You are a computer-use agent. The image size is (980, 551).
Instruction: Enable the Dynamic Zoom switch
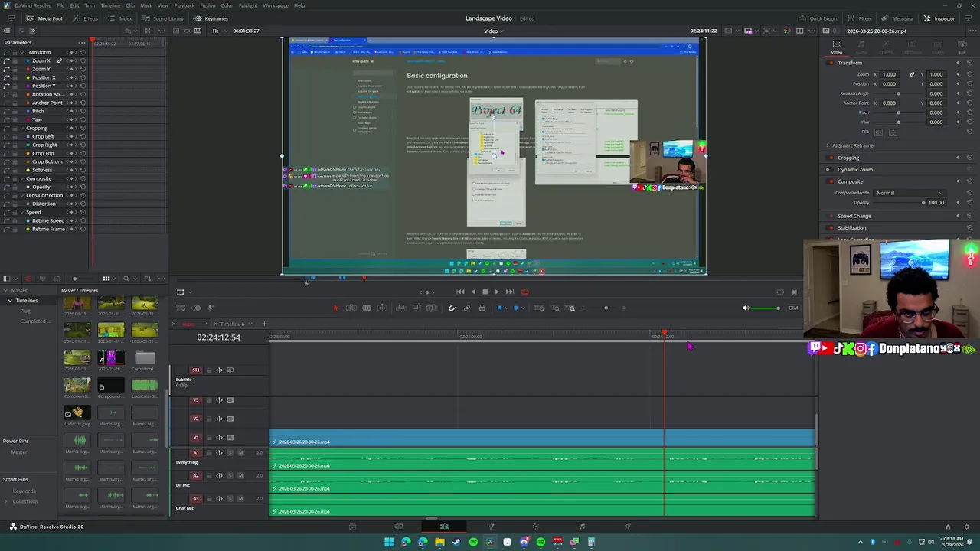tap(831, 169)
